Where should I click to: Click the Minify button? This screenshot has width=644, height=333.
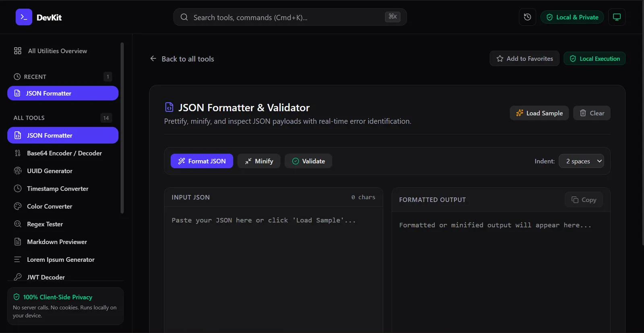pyautogui.click(x=259, y=161)
